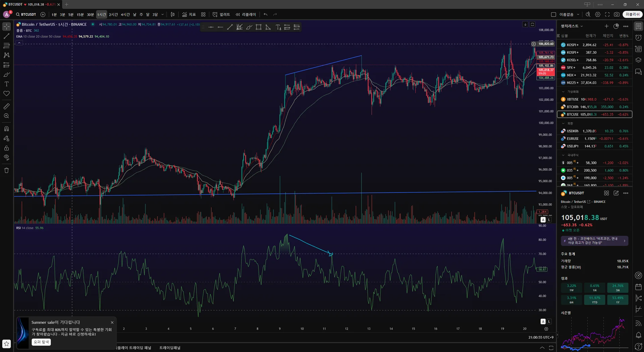Click the 퍼블리쉬 button

(x=632, y=14)
